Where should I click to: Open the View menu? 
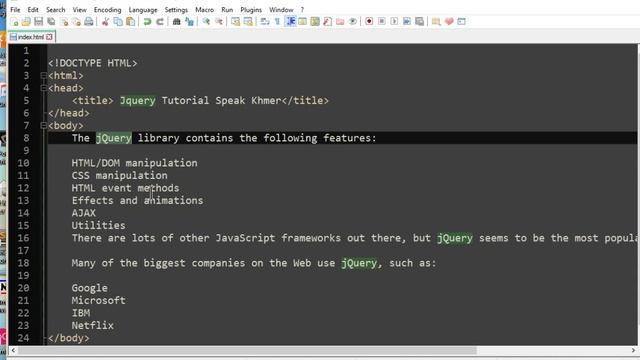click(x=80, y=9)
